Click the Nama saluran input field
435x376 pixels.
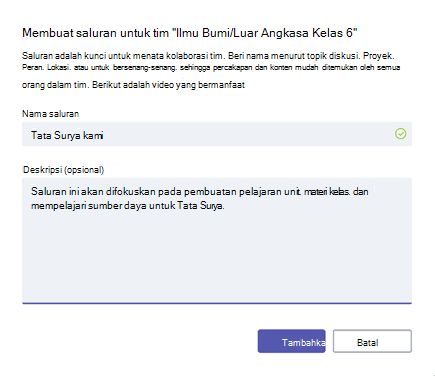tap(217, 134)
